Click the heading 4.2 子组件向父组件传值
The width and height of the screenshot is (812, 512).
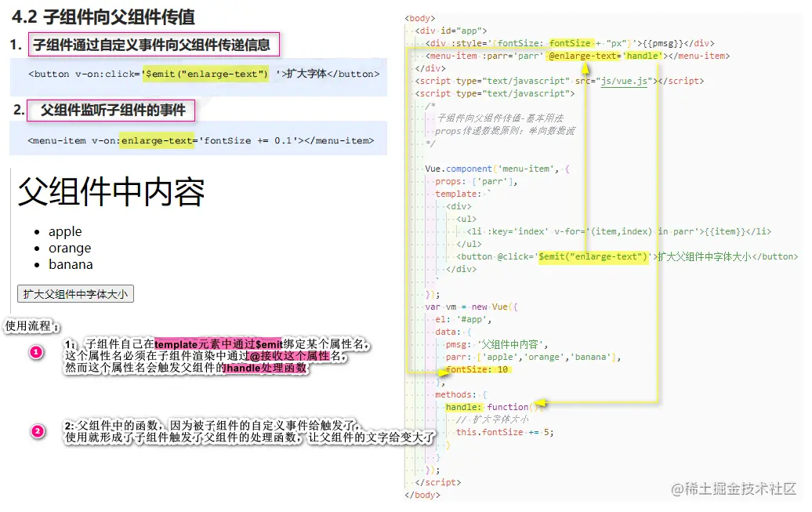pos(103,16)
